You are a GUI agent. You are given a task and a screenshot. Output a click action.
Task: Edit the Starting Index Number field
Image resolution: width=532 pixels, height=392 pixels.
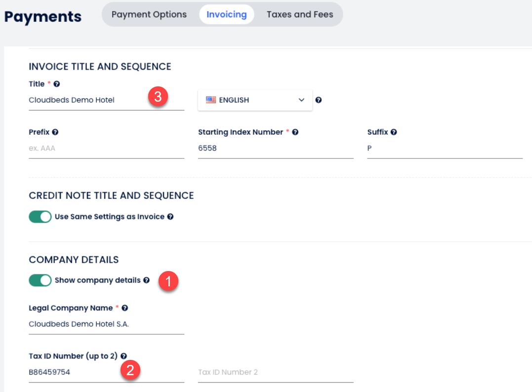point(275,148)
